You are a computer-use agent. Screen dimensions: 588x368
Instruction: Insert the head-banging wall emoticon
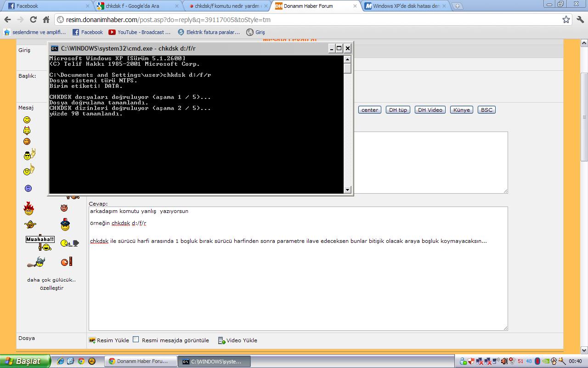tap(66, 262)
